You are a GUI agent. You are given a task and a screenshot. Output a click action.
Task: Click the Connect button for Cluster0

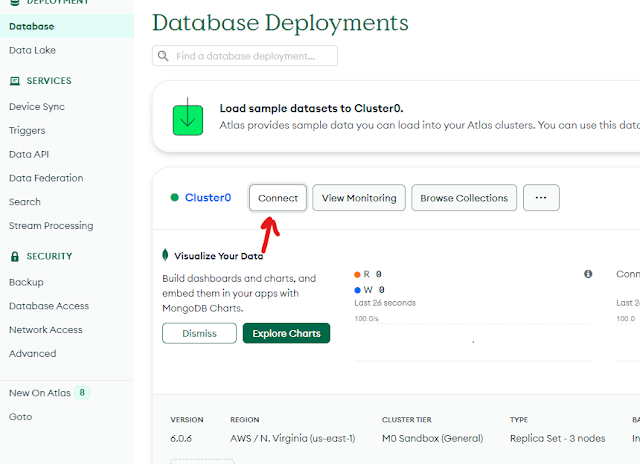(278, 198)
